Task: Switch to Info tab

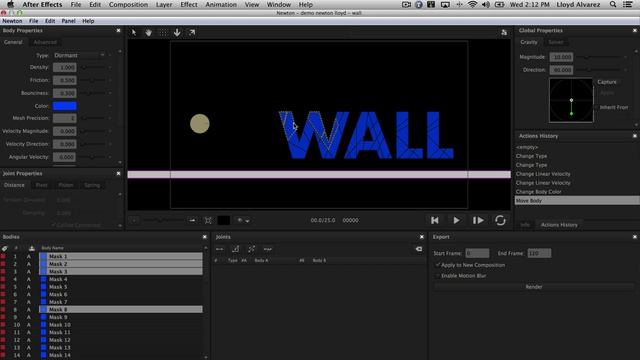Action: coord(525,225)
